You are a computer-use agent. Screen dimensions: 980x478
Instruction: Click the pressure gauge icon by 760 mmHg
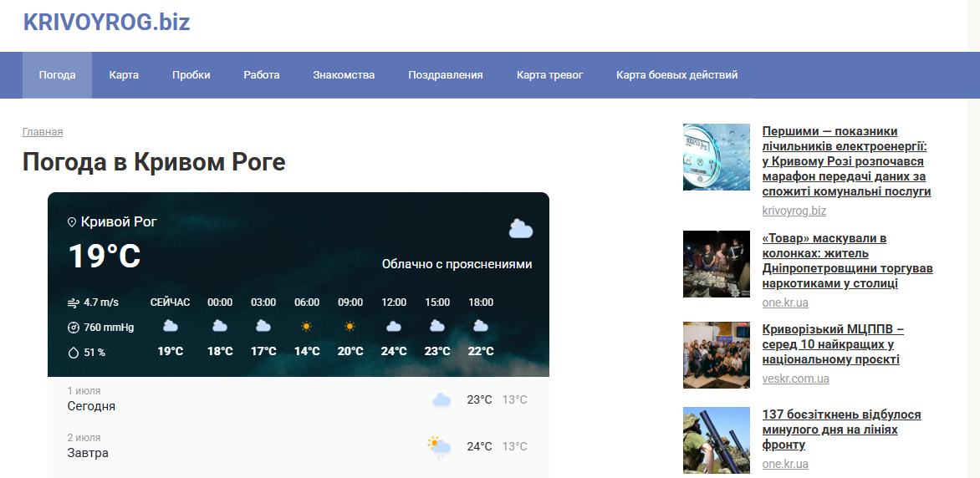click(x=73, y=328)
